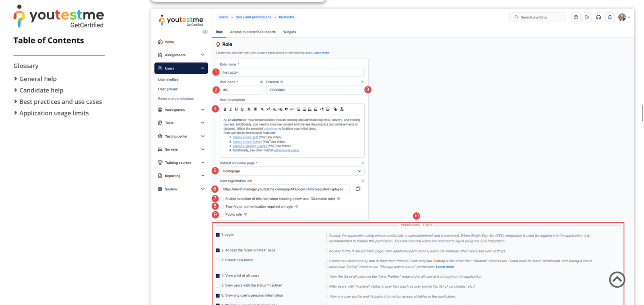Click the copy registration link icon
This screenshot has height=305, width=644.
(x=358, y=189)
